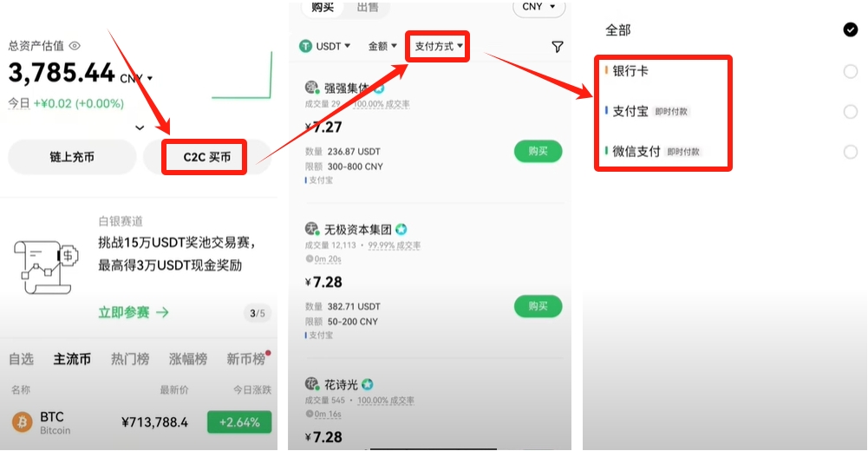
Task: Click the green USDT token icon
Action: (x=305, y=46)
